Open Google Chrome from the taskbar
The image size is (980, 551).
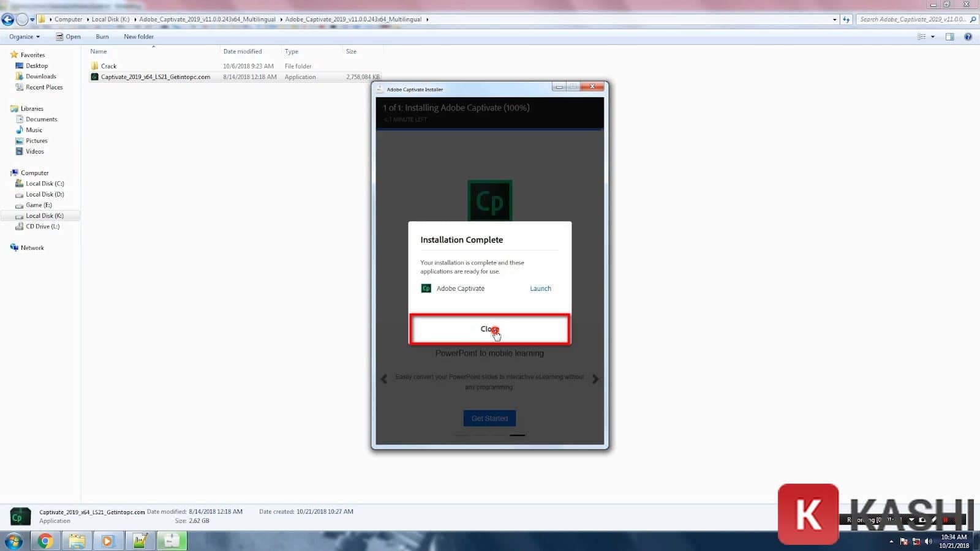click(45, 541)
